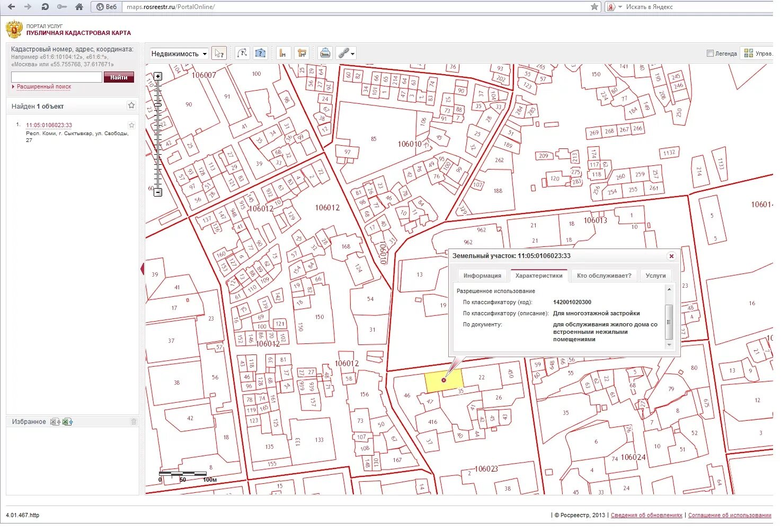Click the print map icon
Screen dimensions: 781x532
(x=325, y=54)
